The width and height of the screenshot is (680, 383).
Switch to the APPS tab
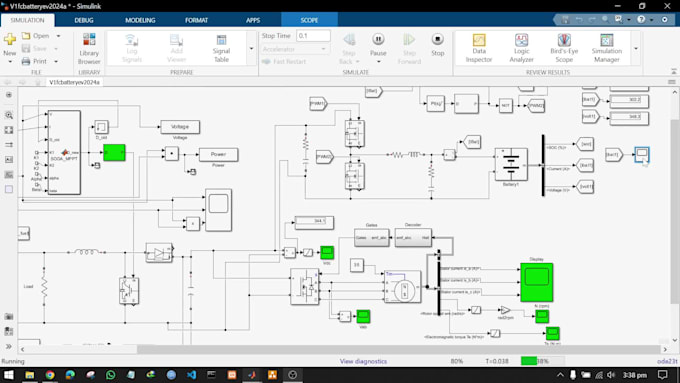click(x=253, y=20)
